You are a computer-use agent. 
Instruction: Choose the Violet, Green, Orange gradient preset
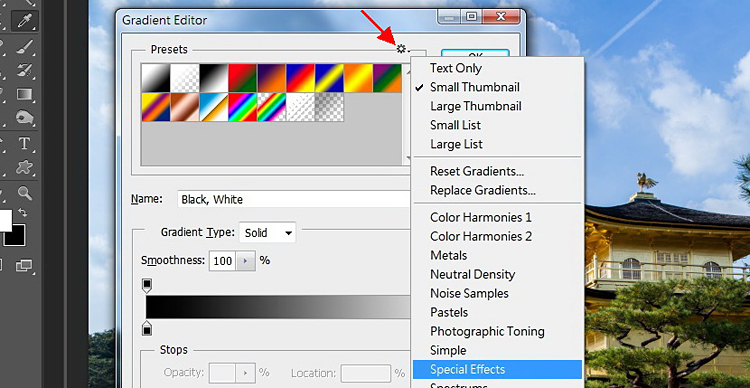pos(387,78)
